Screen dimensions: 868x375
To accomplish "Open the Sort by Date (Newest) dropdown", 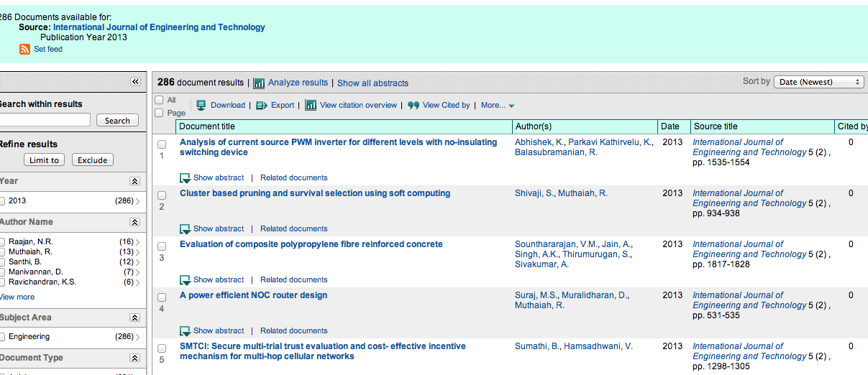I will pyautogui.click(x=818, y=82).
